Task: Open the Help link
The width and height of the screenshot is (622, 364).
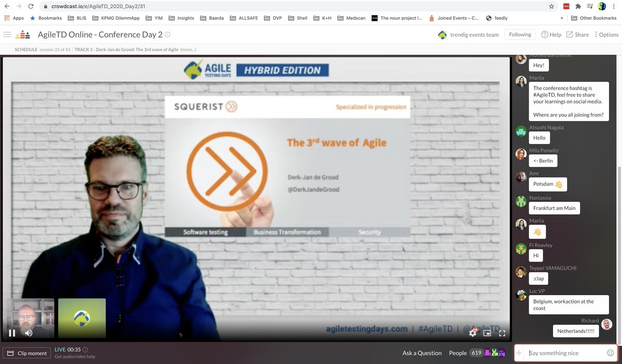Action: [551, 35]
